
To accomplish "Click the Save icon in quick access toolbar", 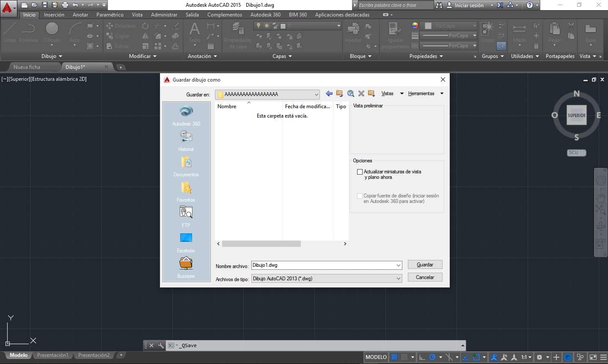I will coord(44,5).
